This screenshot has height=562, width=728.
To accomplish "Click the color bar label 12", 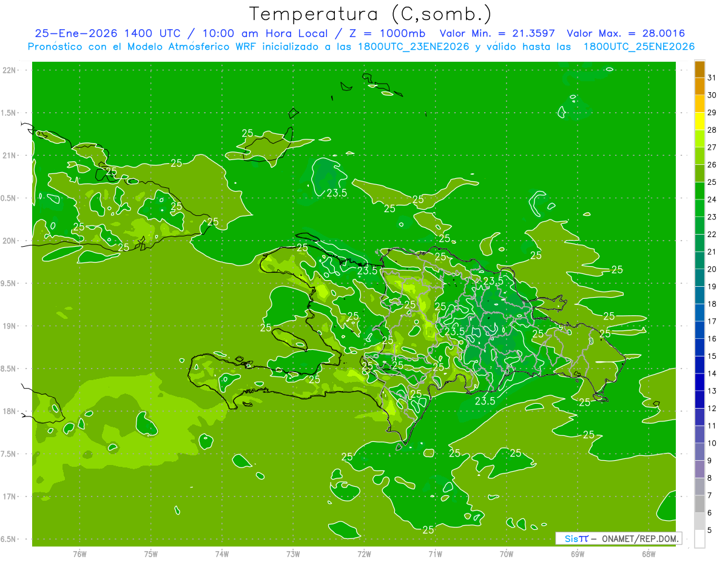I will pyautogui.click(x=712, y=409).
